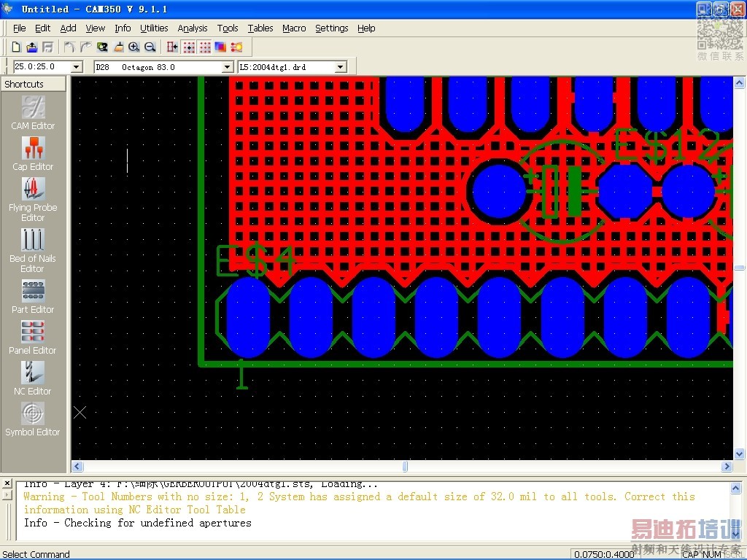
Task: Click the 'Checking for undefined apertures' log line
Action: tap(138, 523)
